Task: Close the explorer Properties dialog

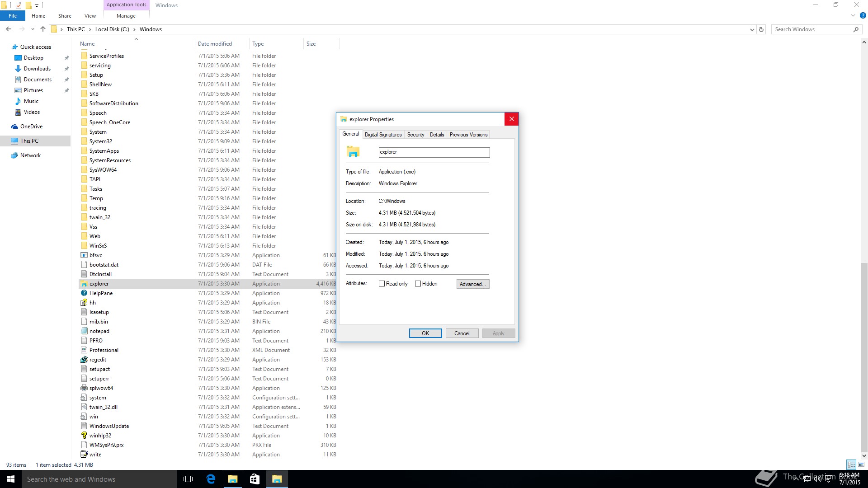Action: click(x=511, y=119)
